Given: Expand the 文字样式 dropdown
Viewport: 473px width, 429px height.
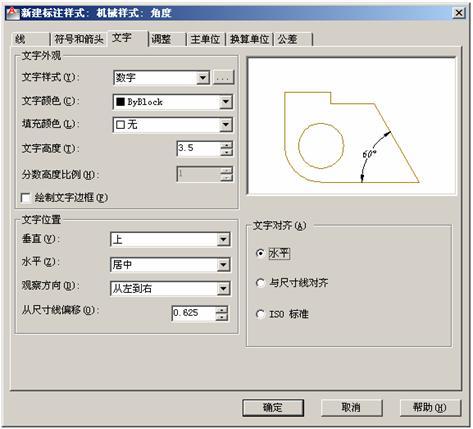Looking at the screenshot, I should point(202,78).
